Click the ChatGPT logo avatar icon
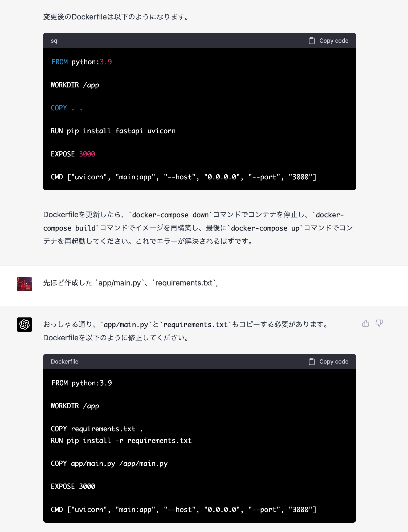 (24, 324)
